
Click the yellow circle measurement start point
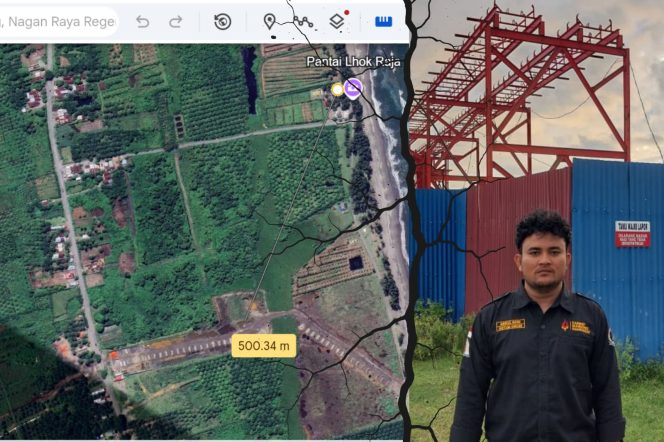[337, 90]
